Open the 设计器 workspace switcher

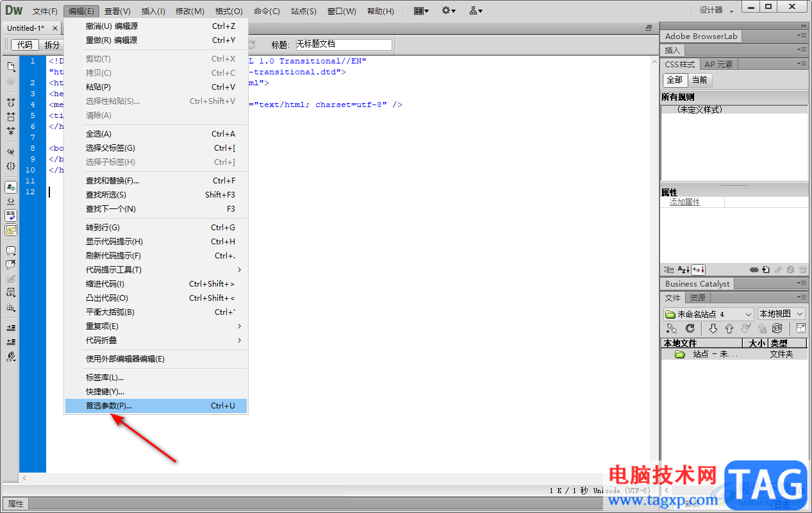pos(715,10)
